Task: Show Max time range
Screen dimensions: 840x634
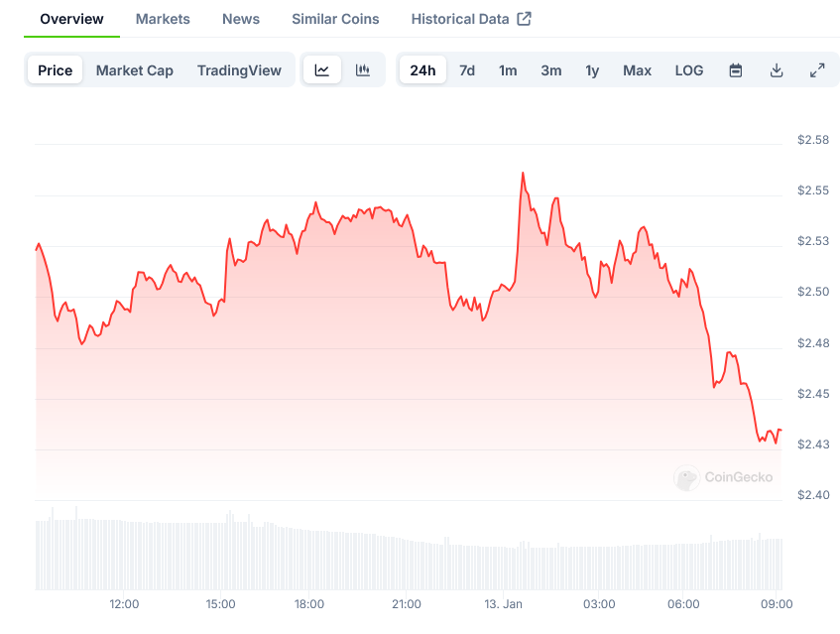Action: click(637, 70)
